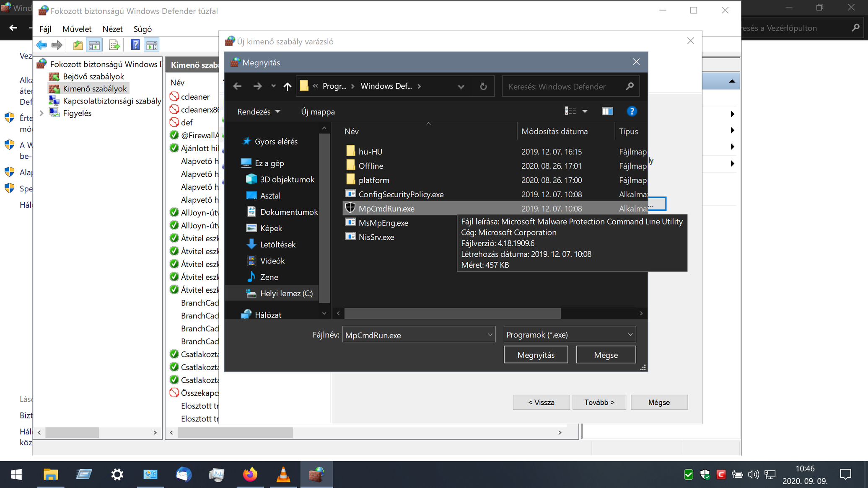
Task: Expand the Figyelés tree node
Action: [41, 113]
